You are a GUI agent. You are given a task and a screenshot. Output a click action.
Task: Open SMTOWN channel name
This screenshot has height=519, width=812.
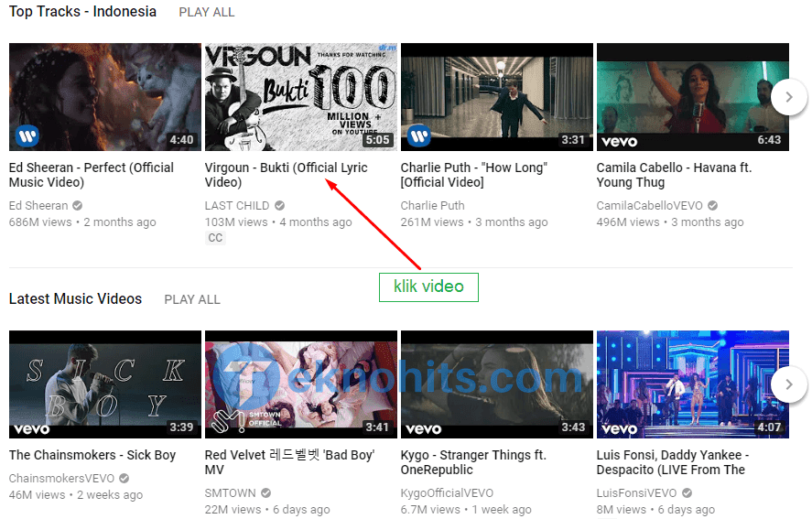230,492
